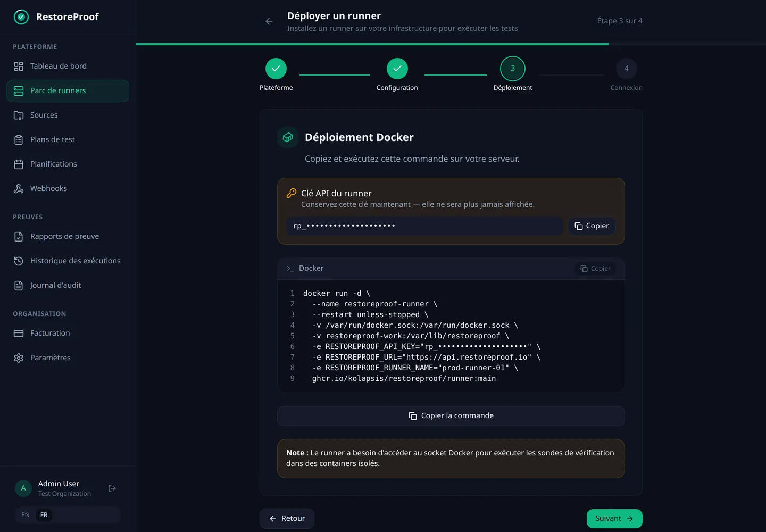
Task: Click the logout icon next to Admin User
Action: point(112,488)
